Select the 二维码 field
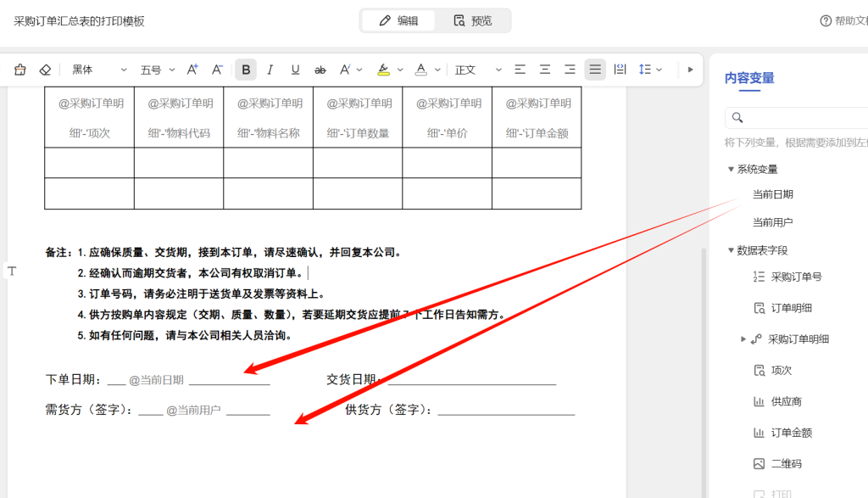The image size is (868, 498). coord(787,464)
